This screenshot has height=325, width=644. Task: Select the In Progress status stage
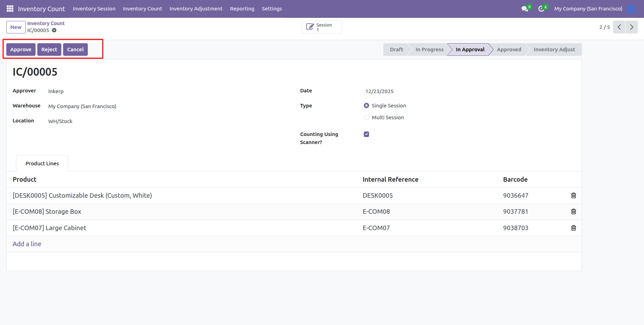pos(429,50)
